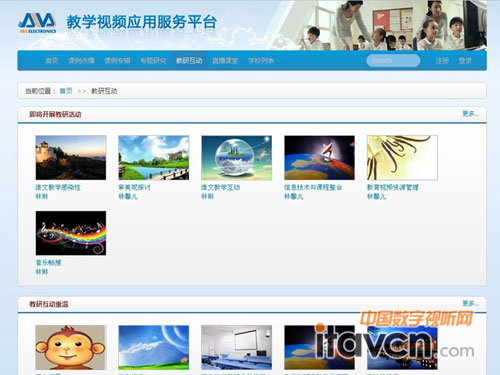Open the glass globe city thumbnail
Image resolution: width=500 pixels, height=375 pixels.
pyautogui.click(x=237, y=158)
